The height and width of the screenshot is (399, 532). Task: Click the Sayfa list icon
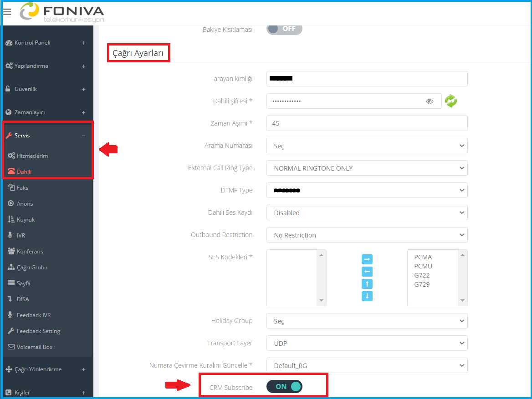pos(11,283)
